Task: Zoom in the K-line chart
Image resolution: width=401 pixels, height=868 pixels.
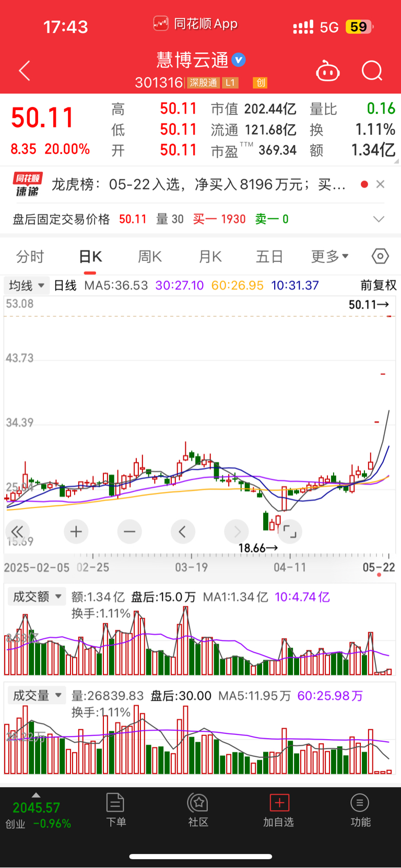Action: (x=76, y=532)
